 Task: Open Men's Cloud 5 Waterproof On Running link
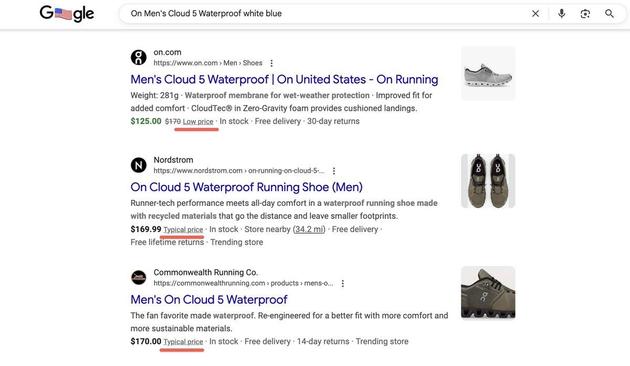[x=284, y=80]
